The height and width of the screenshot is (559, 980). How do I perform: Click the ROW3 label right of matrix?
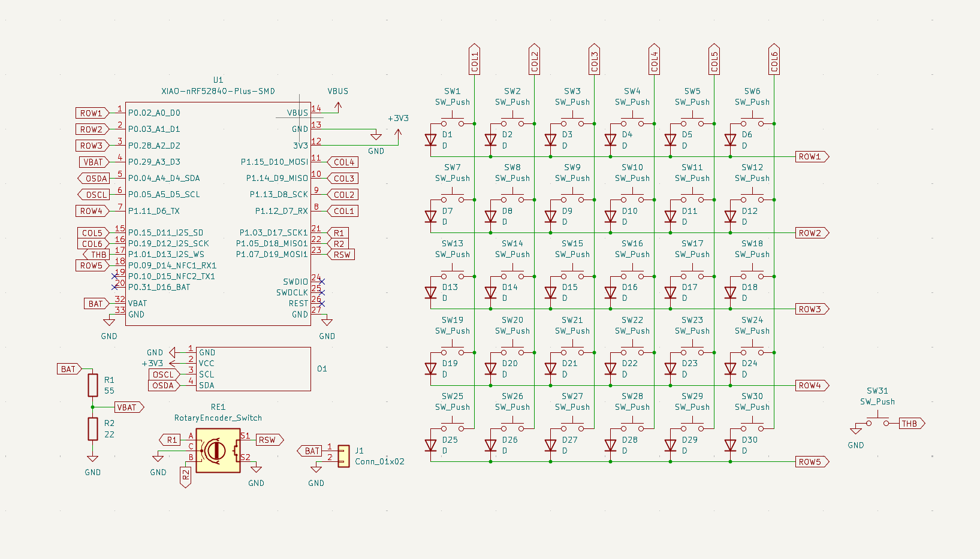tap(812, 309)
